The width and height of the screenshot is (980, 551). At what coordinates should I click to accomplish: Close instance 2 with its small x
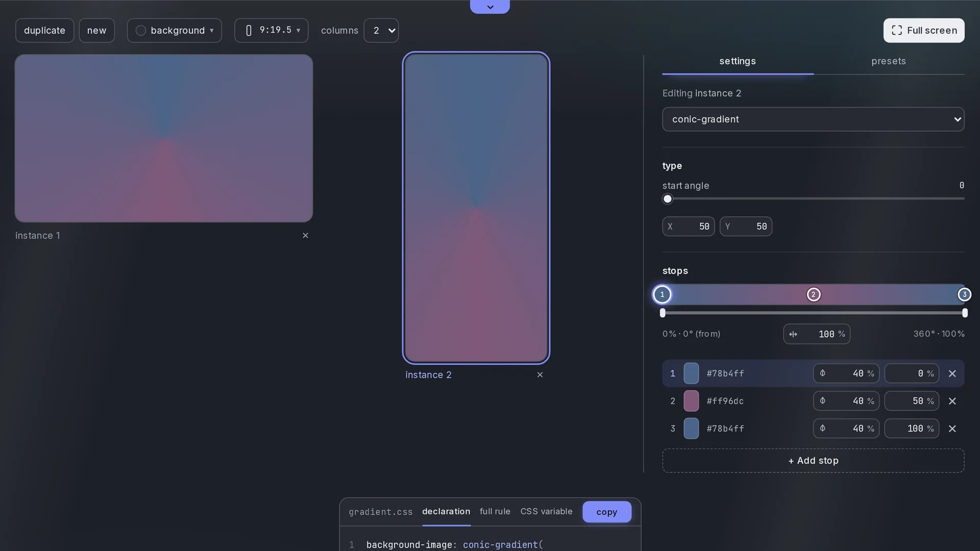[x=540, y=374]
